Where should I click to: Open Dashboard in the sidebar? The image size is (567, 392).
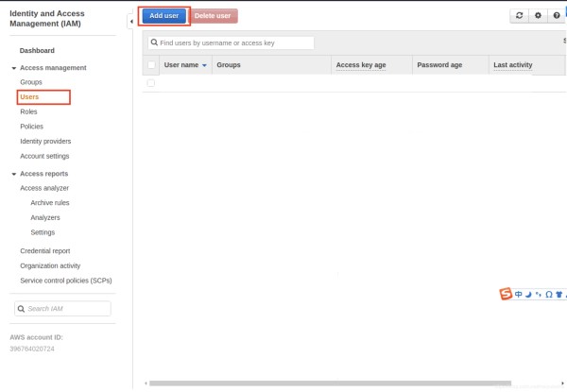click(37, 51)
